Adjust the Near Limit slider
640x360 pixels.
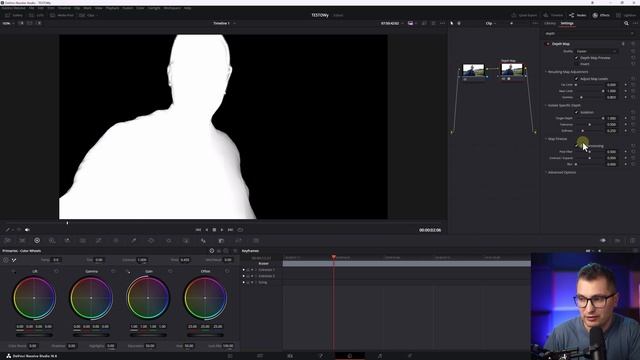(x=589, y=91)
